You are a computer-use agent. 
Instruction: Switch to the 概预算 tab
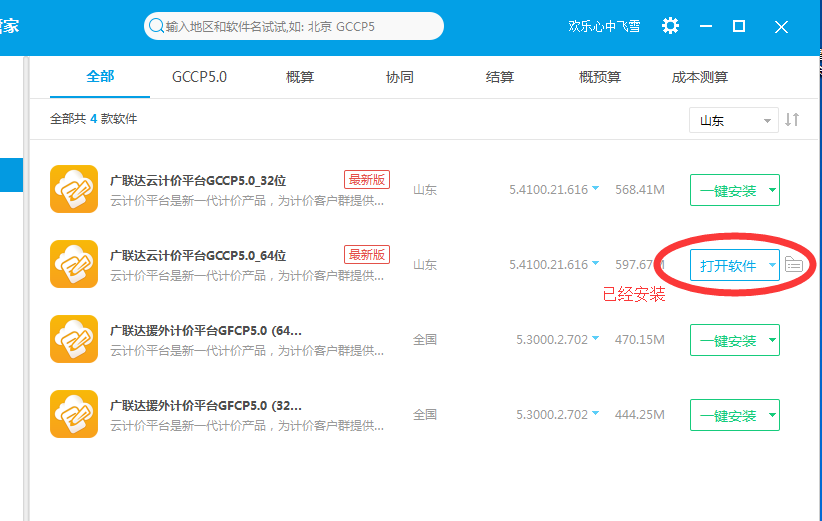tap(600, 77)
